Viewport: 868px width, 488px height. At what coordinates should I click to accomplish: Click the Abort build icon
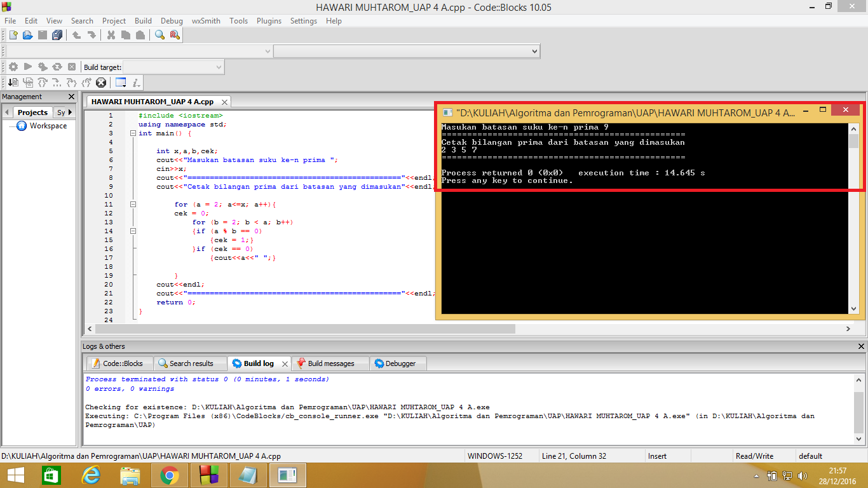[x=72, y=67]
